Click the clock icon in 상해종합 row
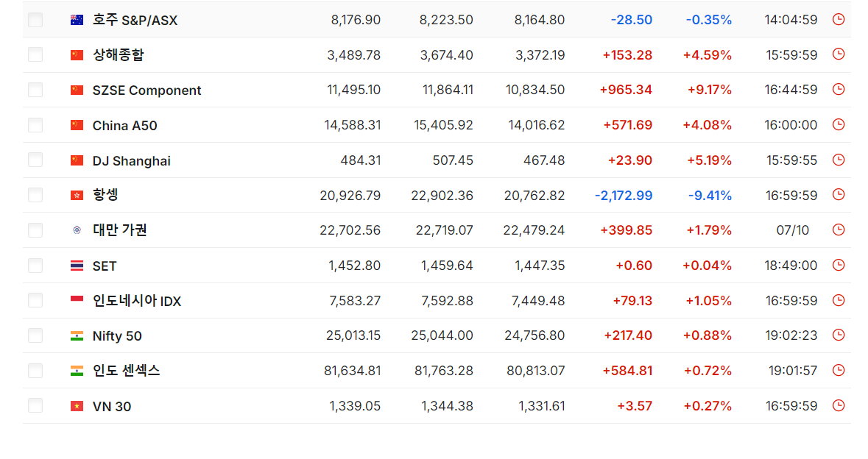 click(839, 54)
